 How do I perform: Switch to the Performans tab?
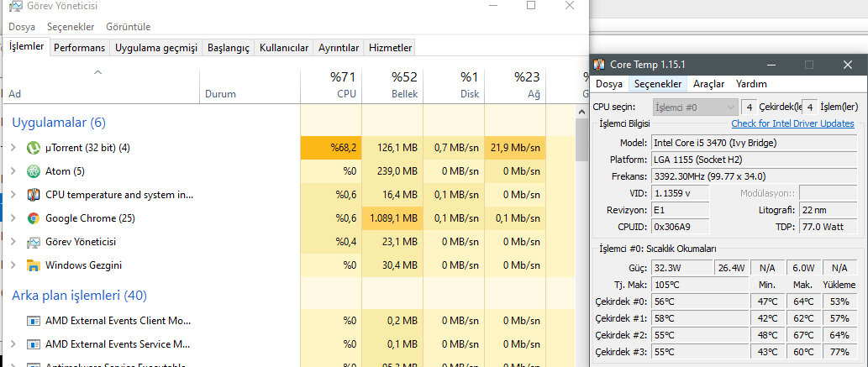[x=79, y=48]
